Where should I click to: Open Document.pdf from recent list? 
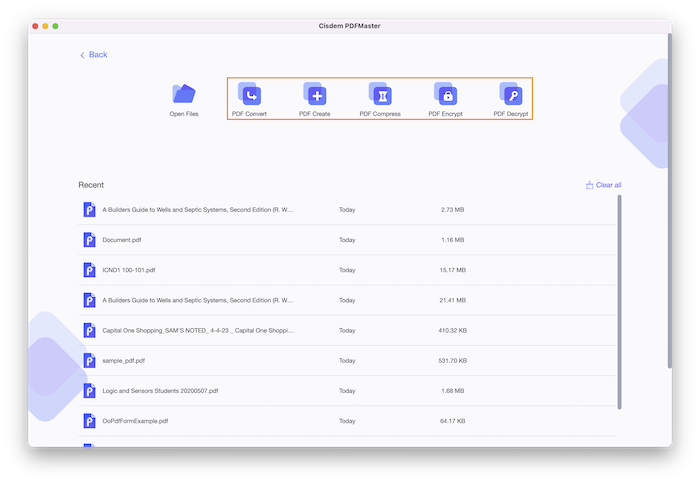pos(121,240)
